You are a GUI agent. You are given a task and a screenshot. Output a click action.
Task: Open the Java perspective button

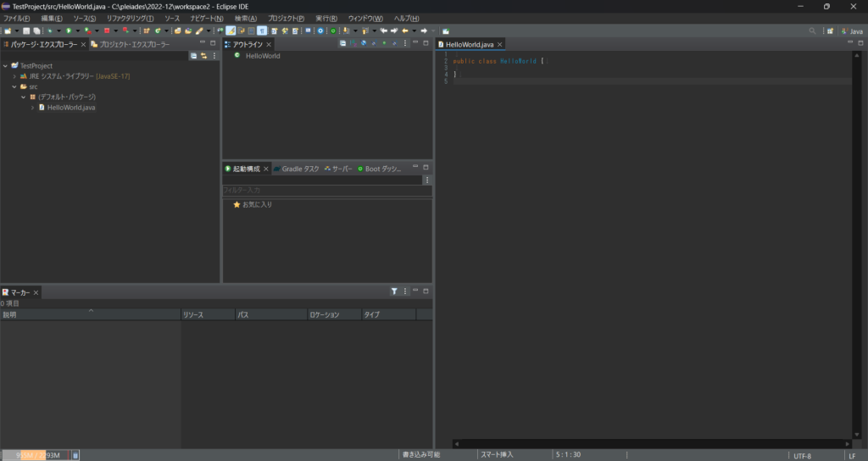[x=851, y=31]
